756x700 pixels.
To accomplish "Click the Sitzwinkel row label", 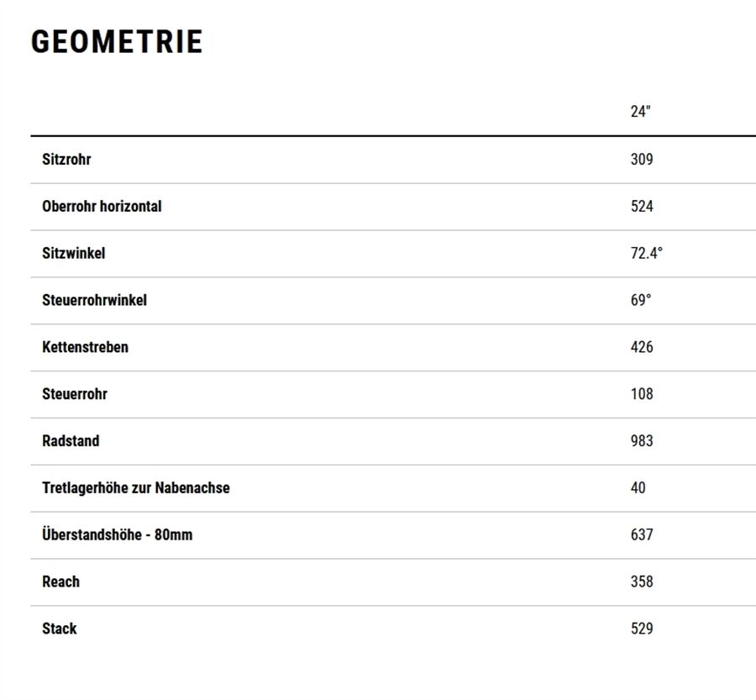I will click(x=74, y=253).
